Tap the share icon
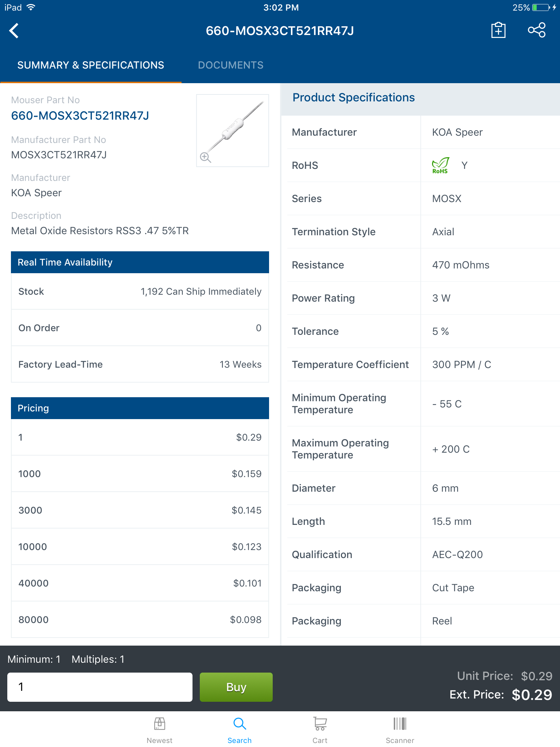This screenshot has width=560, height=747. pyautogui.click(x=537, y=30)
